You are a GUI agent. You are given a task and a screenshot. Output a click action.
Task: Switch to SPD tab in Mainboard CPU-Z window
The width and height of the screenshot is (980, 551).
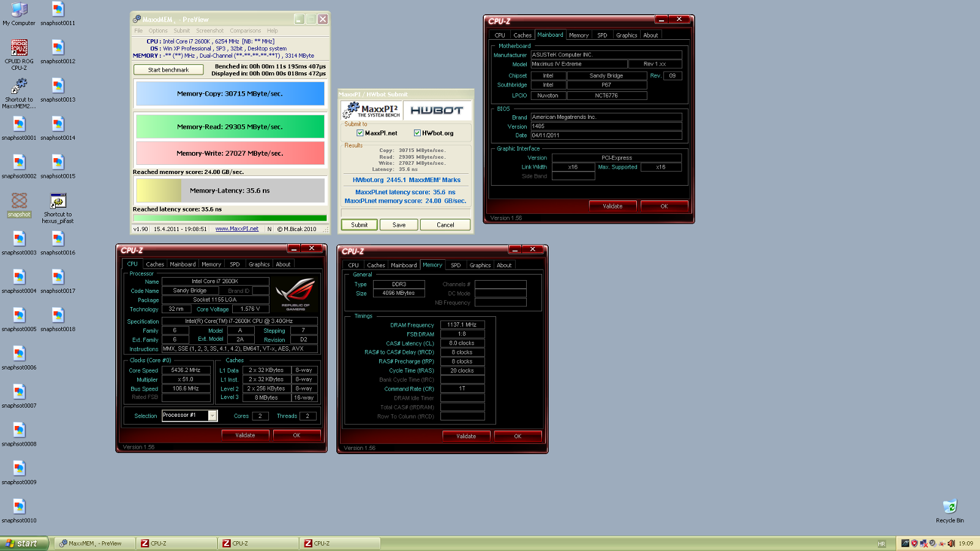tap(602, 35)
